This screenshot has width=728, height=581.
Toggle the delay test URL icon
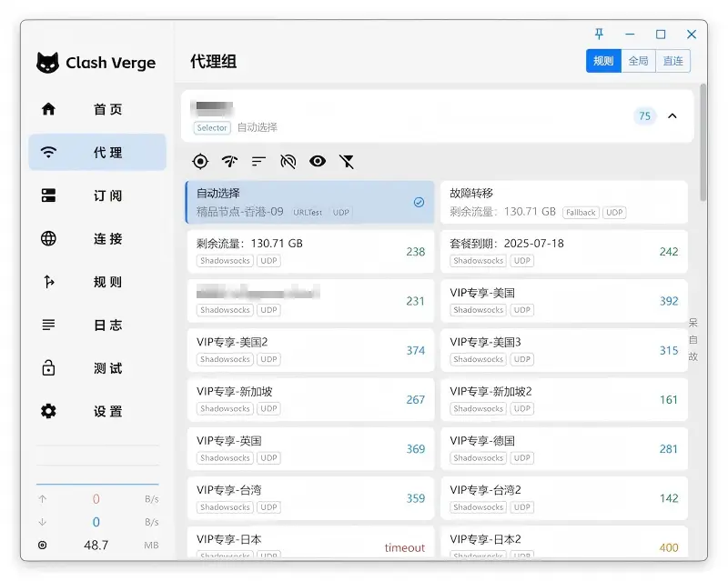coord(288,162)
